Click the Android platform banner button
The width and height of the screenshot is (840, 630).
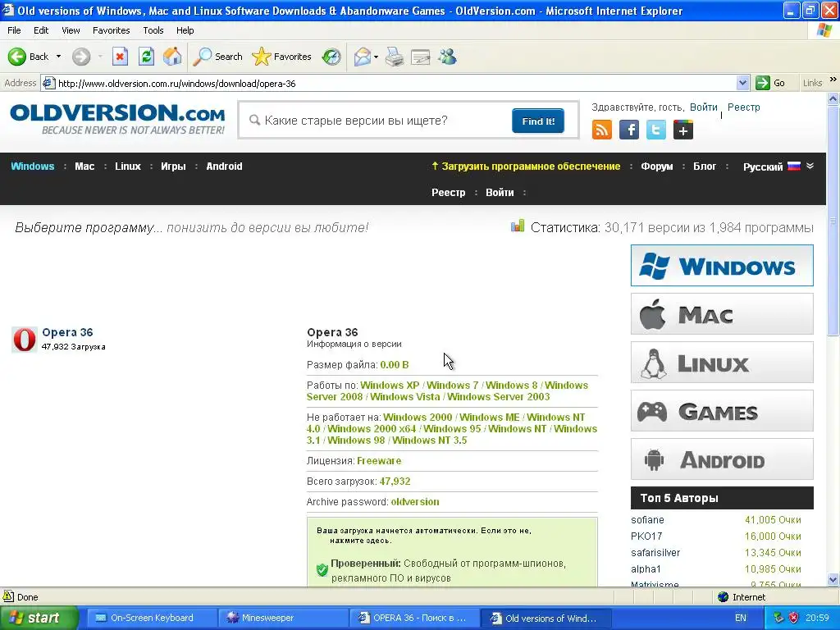coord(722,459)
